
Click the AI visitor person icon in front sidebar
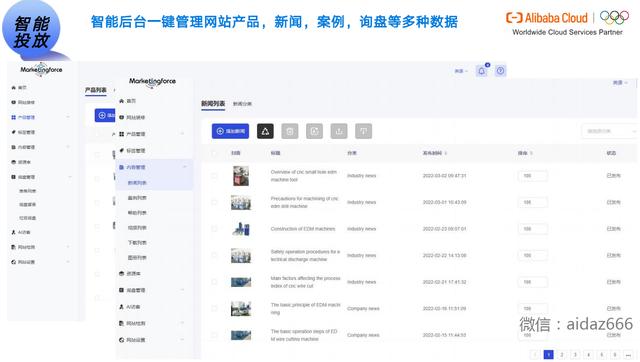point(121,306)
